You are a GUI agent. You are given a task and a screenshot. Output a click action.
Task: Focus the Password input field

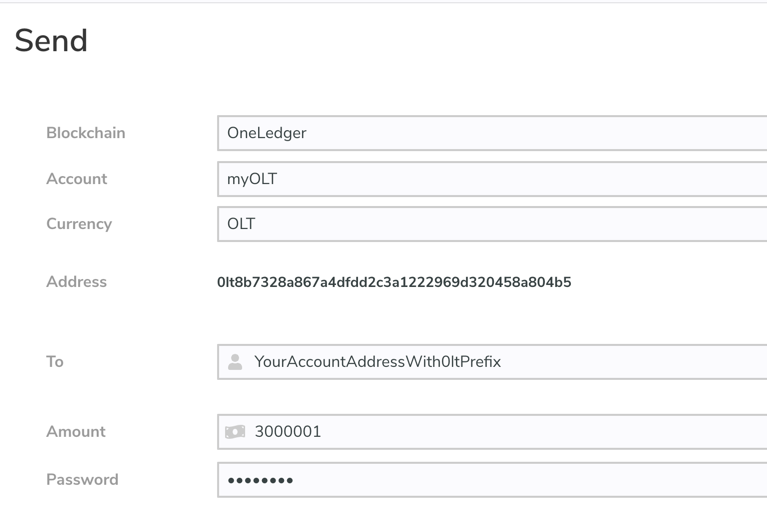[492, 480]
